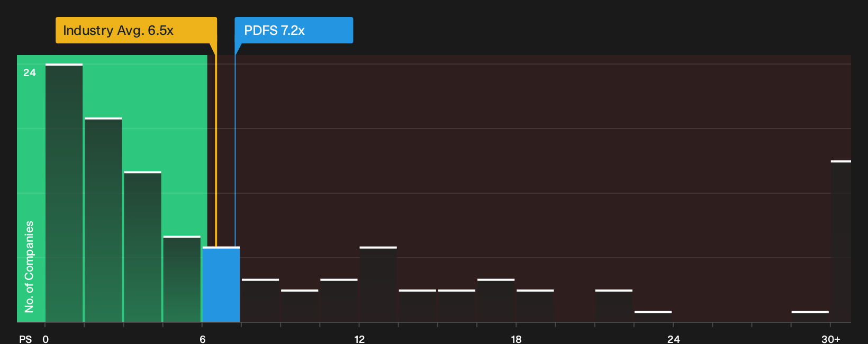
Task: Select the bar starting at the 12 tick
Action: (378, 284)
